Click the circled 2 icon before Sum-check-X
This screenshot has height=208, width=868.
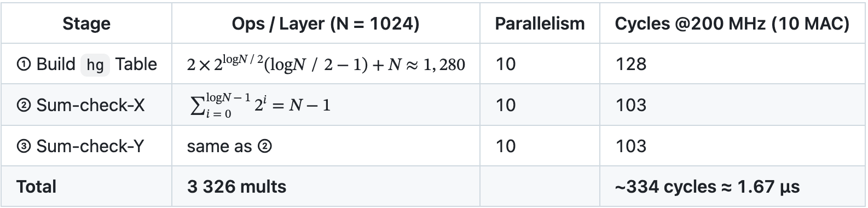24,105
